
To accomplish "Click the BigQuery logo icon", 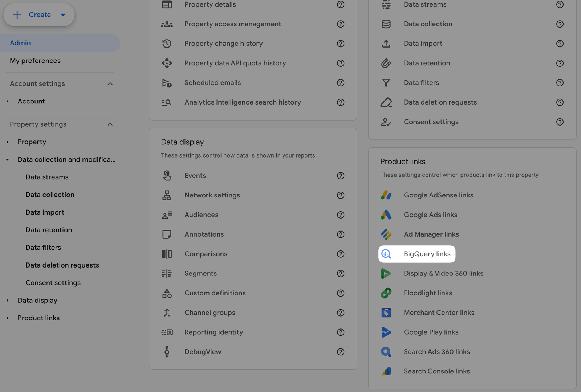I will 386,254.
